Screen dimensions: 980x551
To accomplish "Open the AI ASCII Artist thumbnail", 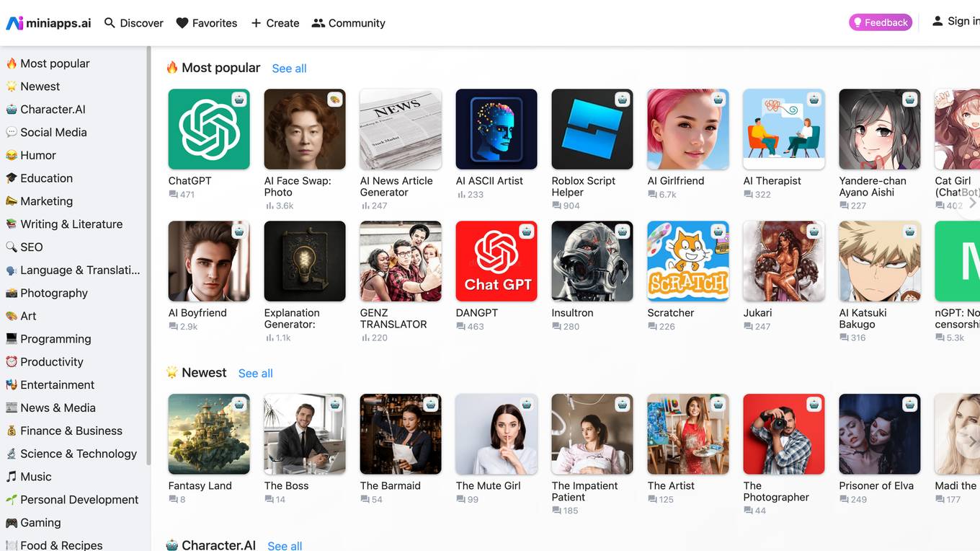I will (496, 129).
